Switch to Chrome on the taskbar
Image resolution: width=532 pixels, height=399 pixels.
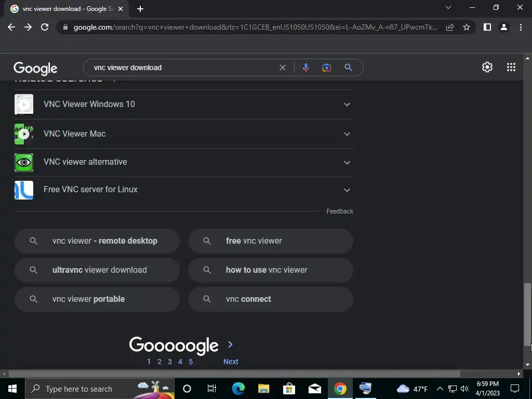[340, 389]
